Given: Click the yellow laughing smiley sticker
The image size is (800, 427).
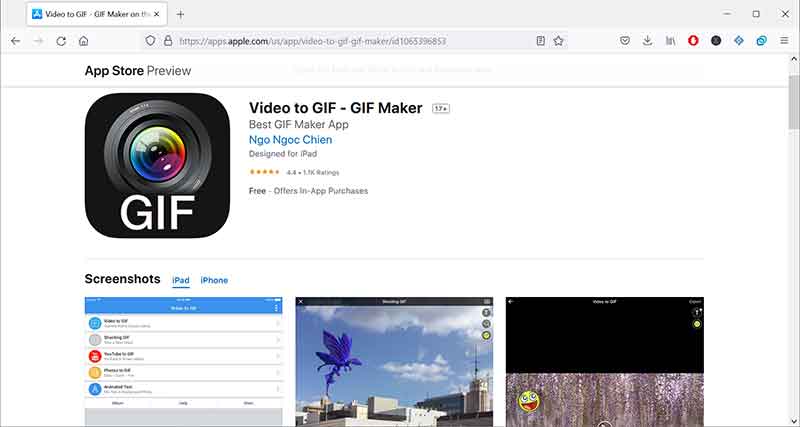Looking at the screenshot, I should coord(529,401).
